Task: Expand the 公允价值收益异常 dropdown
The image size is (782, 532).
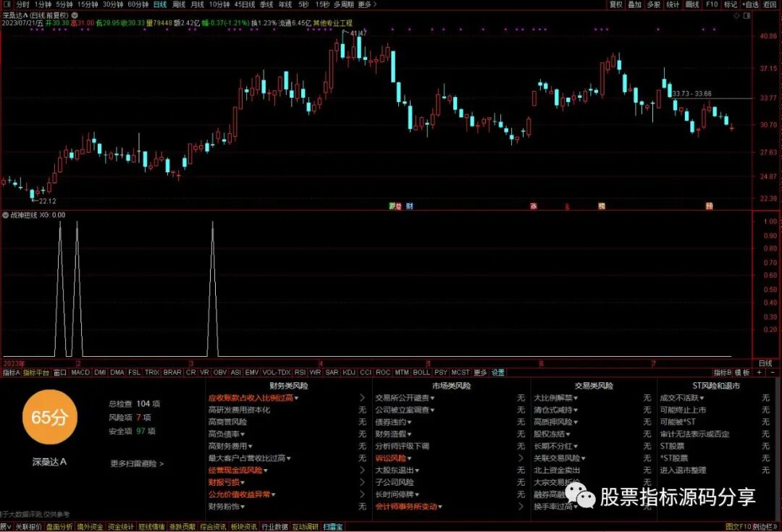Action: tap(273, 494)
